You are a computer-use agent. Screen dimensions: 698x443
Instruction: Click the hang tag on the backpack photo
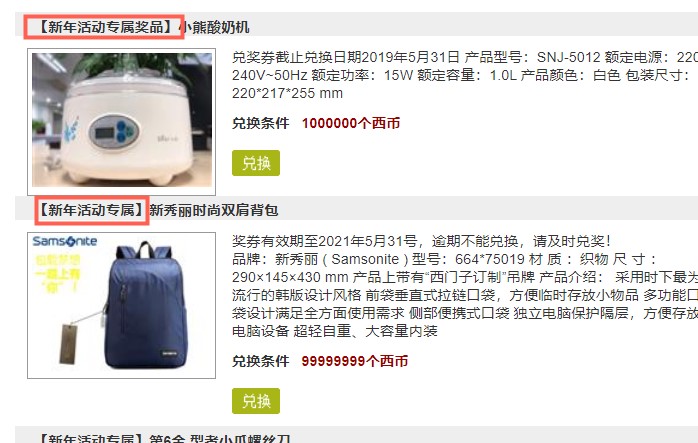point(68,344)
